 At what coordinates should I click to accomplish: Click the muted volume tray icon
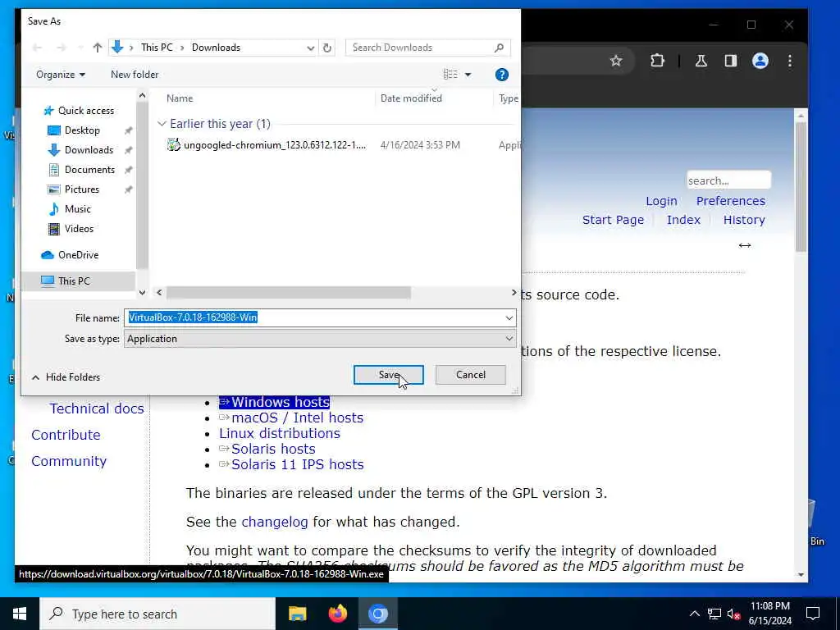click(x=734, y=614)
